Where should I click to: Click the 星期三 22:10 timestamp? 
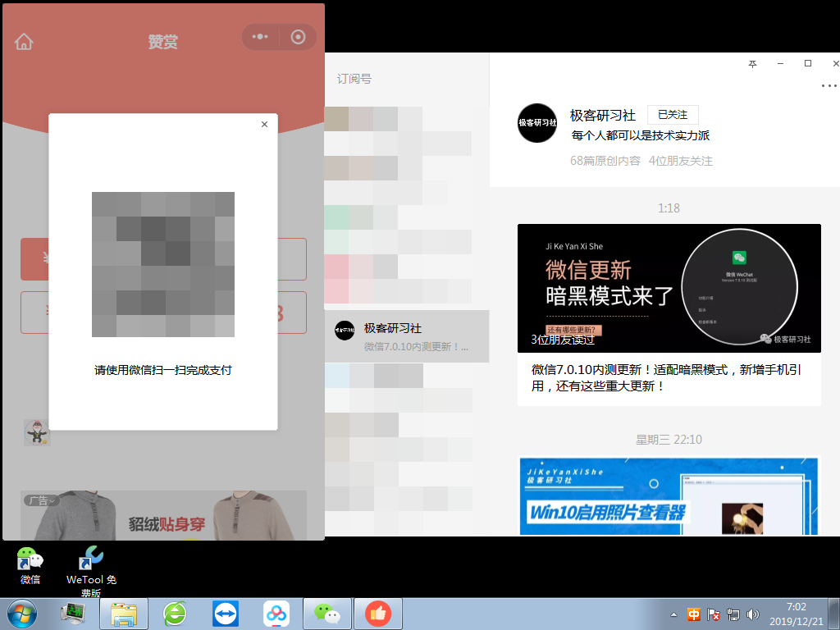click(x=669, y=440)
